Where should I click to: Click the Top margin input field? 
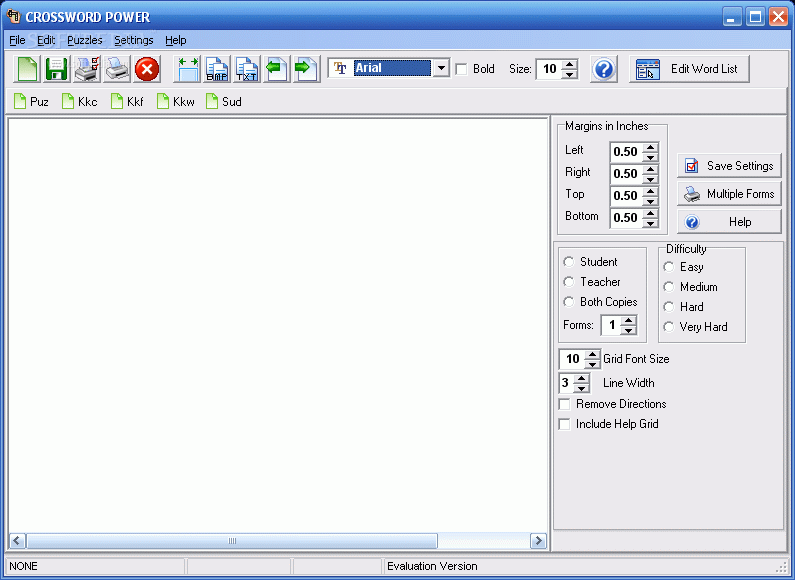(x=626, y=196)
